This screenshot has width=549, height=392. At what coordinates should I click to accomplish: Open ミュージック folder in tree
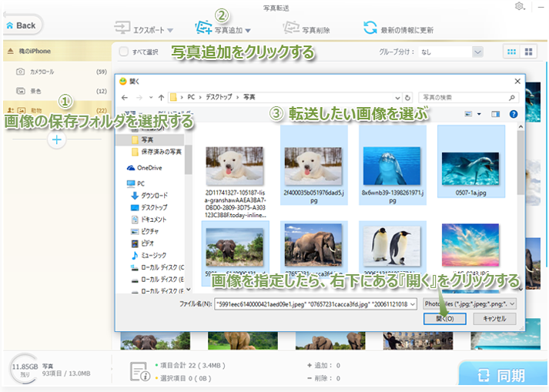[x=149, y=256]
